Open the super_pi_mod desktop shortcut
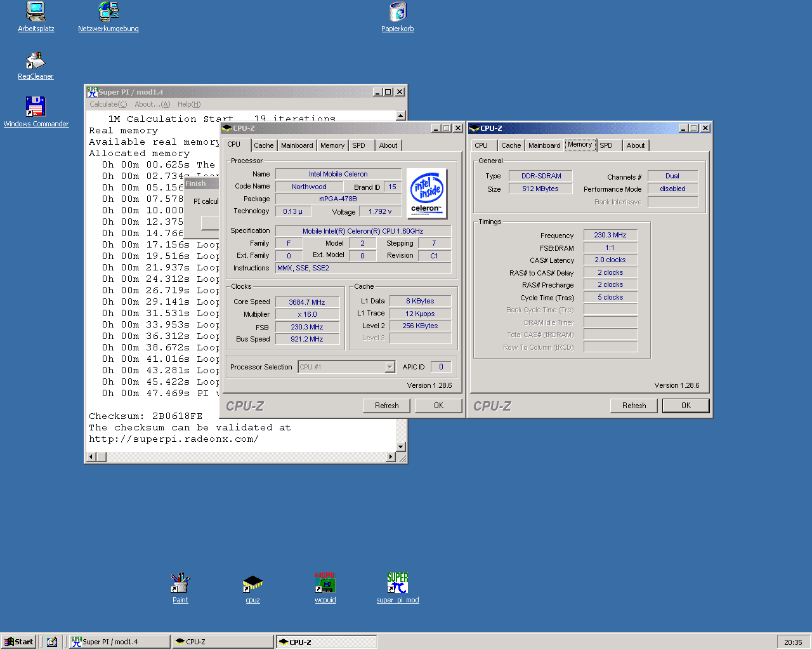The width and height of the screenshot is (812, 650). [x=398, y=583]
